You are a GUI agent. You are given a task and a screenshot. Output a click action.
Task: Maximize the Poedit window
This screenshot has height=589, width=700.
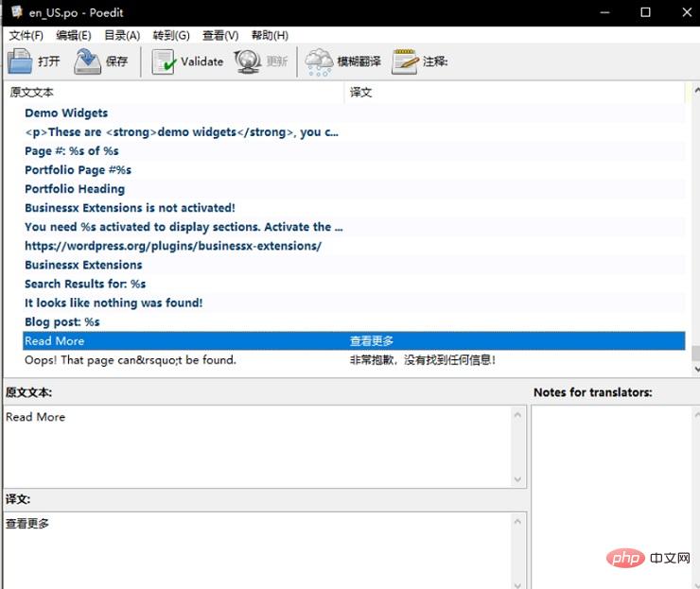point(645,12)
